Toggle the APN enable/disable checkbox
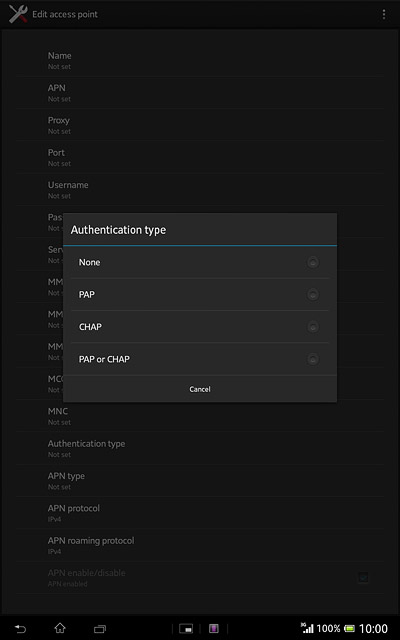This screenshot has width=400, height=640. pyautogui.click(x=363, y=578)
